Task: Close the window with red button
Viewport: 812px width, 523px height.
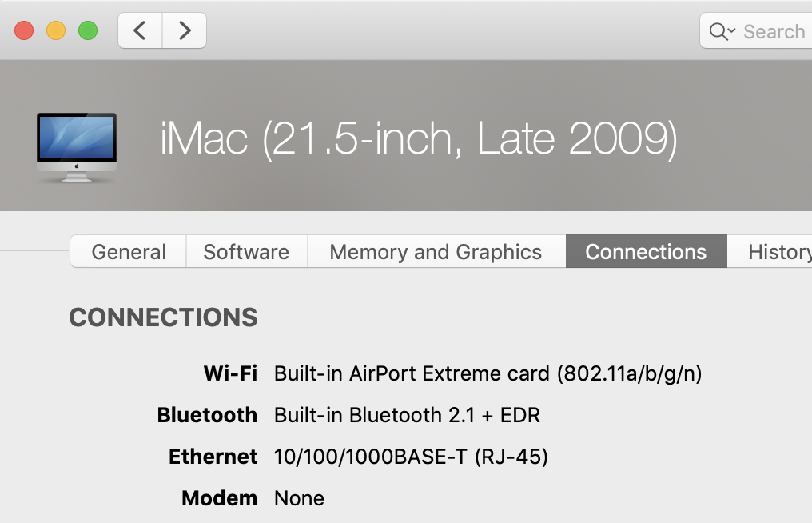Action: (24, 31)
